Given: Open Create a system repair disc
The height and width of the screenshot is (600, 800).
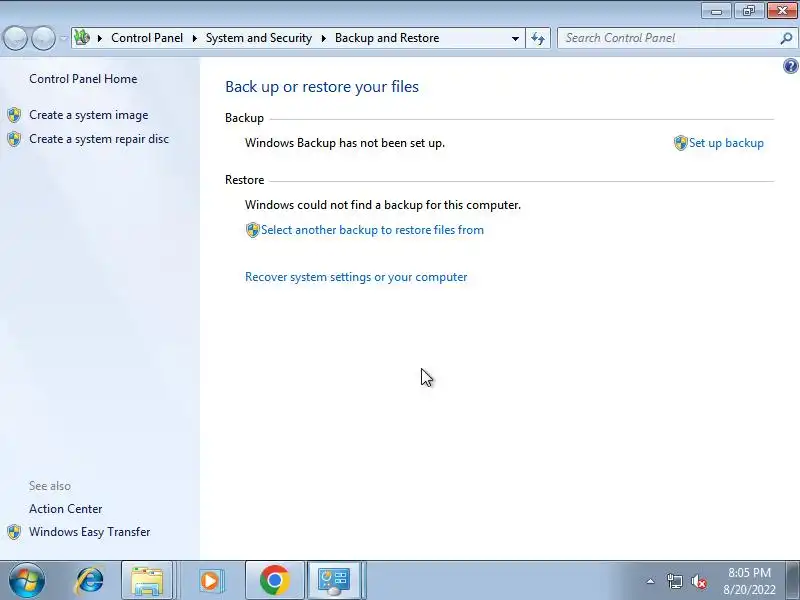Looking at the screenshot, I should 99,139.
